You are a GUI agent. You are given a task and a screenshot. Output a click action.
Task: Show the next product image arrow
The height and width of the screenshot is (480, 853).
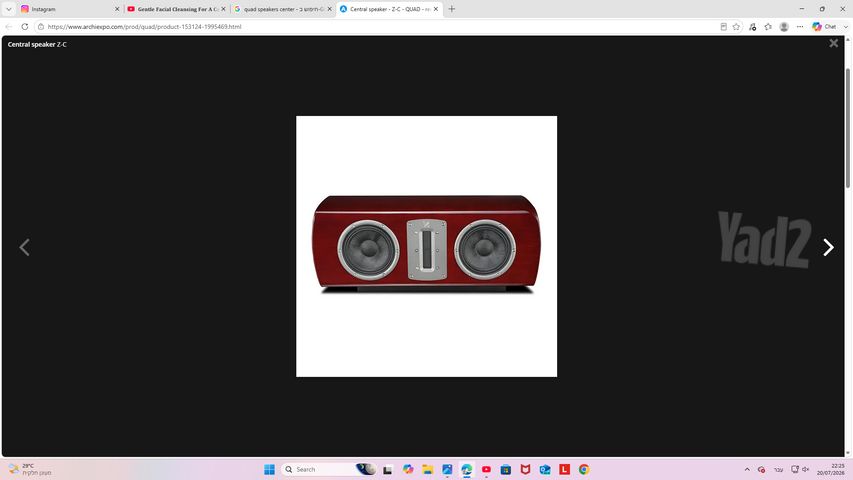point(828,248)
